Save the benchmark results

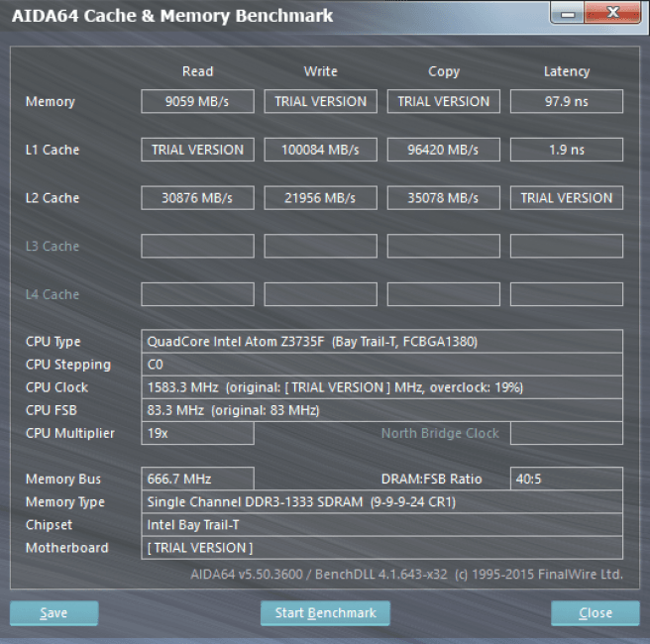pyautogui.click(x=54, y=613)
